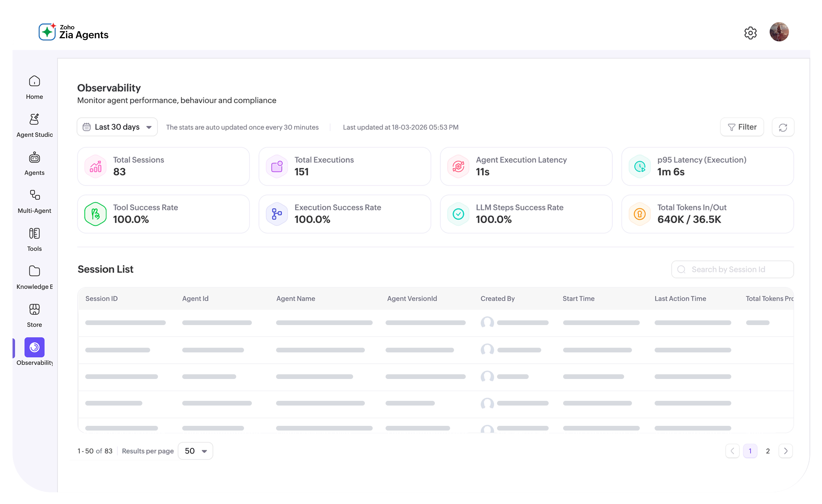Open the settings gear
The height and width of the screenshot is (504, 822).
pos(750,33)
